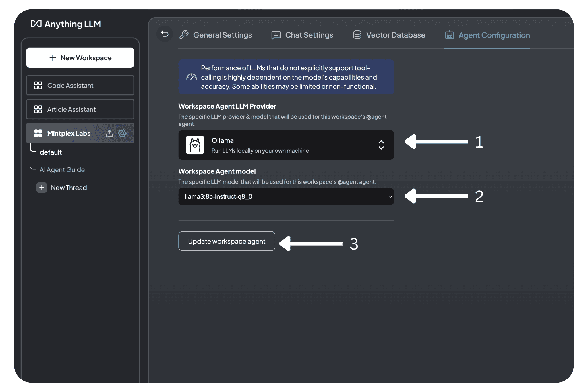This screenshot has height=392, width=588.
Task: Click the New Workspace button
Action: pos(80,58)
